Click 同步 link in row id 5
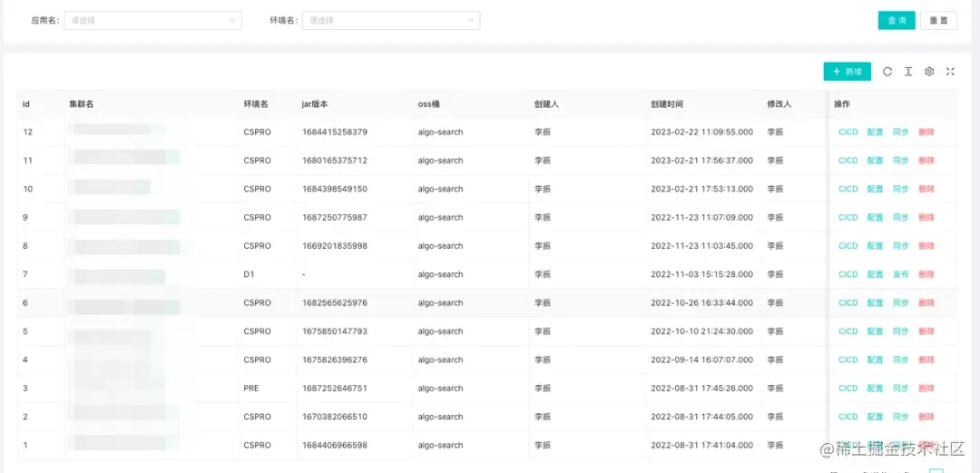The width and height of the screenshot is (980, 473). click(901, 331)
